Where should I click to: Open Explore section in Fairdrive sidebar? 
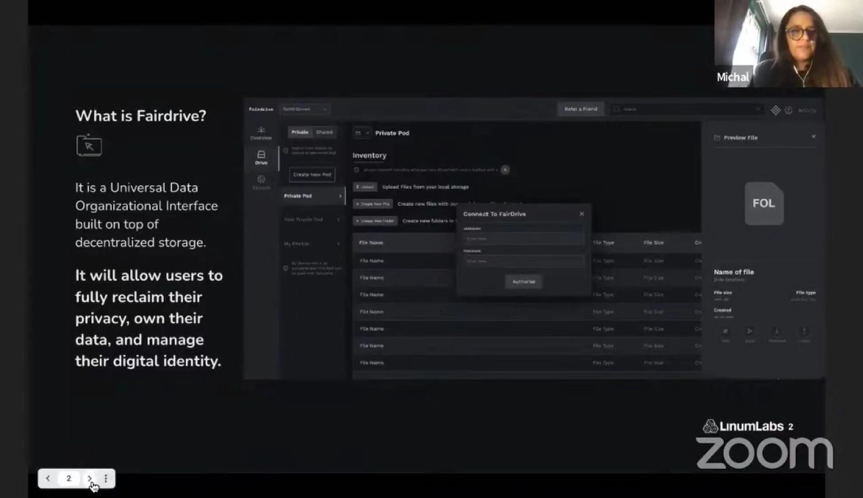coord(261,183)
